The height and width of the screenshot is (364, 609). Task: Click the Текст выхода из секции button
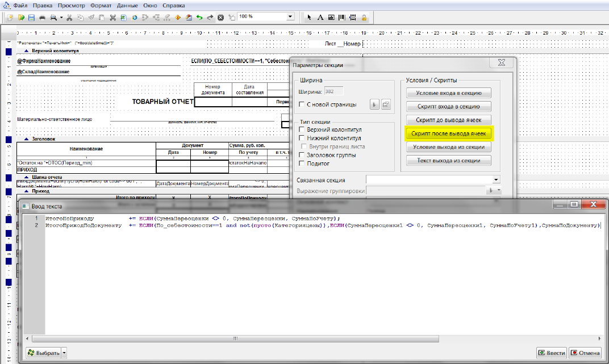[x=449, y=160]
